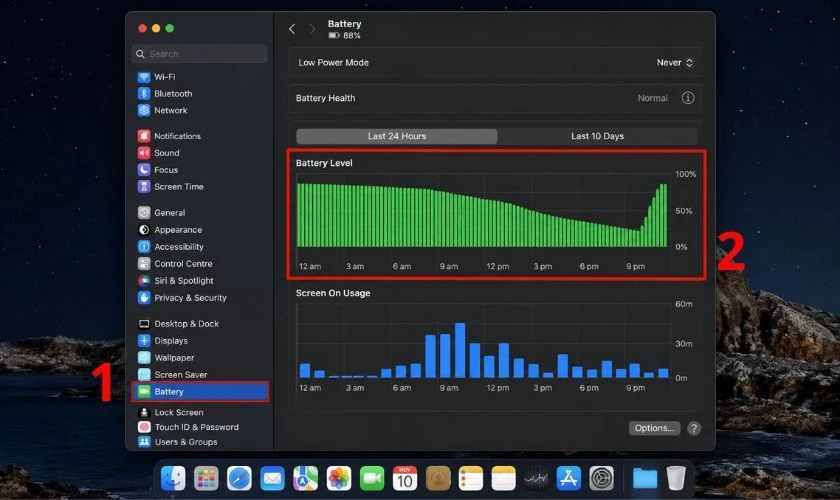Click the Options... button
Image resolution: width=840 pixels, height=500 pixels.
[654, 428]
